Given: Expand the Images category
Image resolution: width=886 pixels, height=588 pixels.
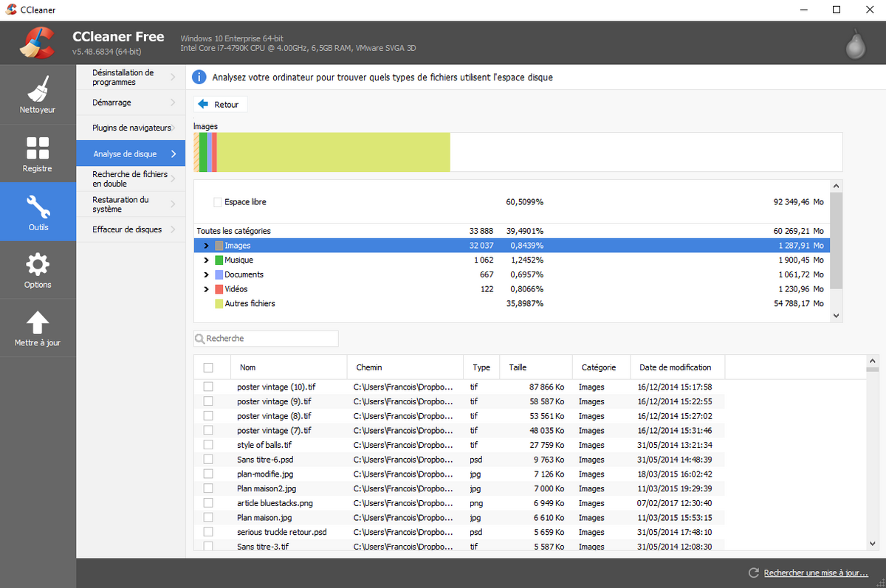Looking at the screenshot, I should [206, 245].
